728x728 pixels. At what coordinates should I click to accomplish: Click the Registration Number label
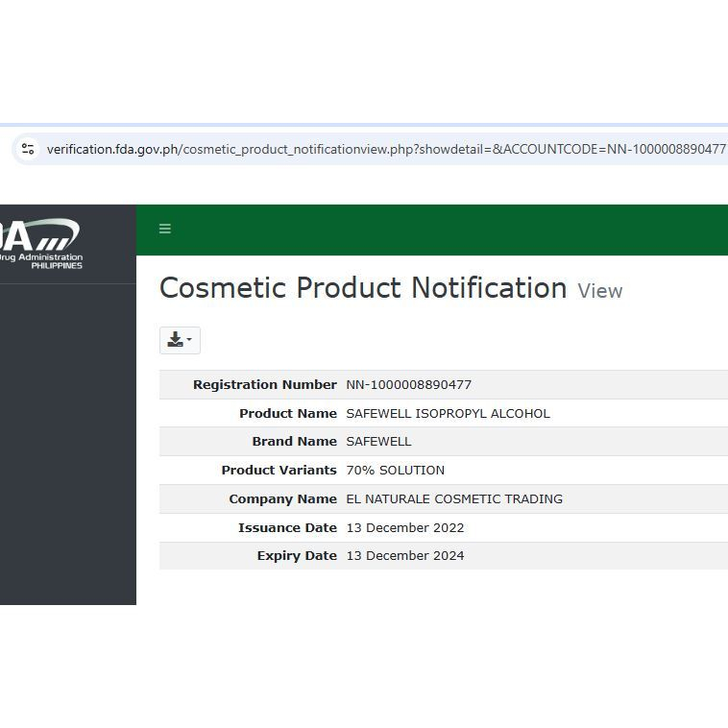tap(264, 384)
